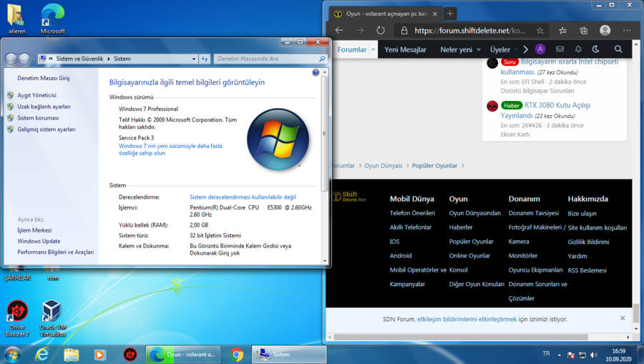Open forum notifications bell icon
This screenshot has width=644, height=364.
click(578, 49)
